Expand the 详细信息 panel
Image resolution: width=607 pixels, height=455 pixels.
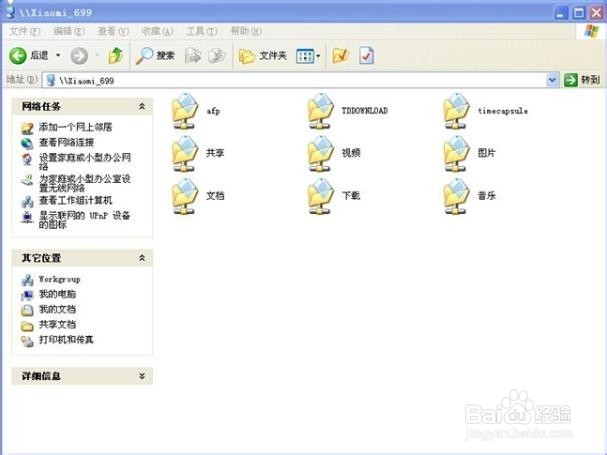click(142, 376)
